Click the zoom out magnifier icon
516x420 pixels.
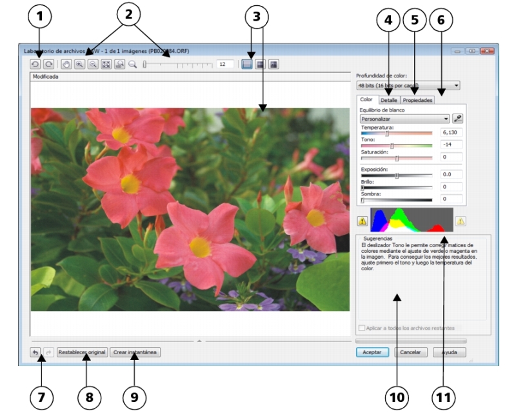92,65
